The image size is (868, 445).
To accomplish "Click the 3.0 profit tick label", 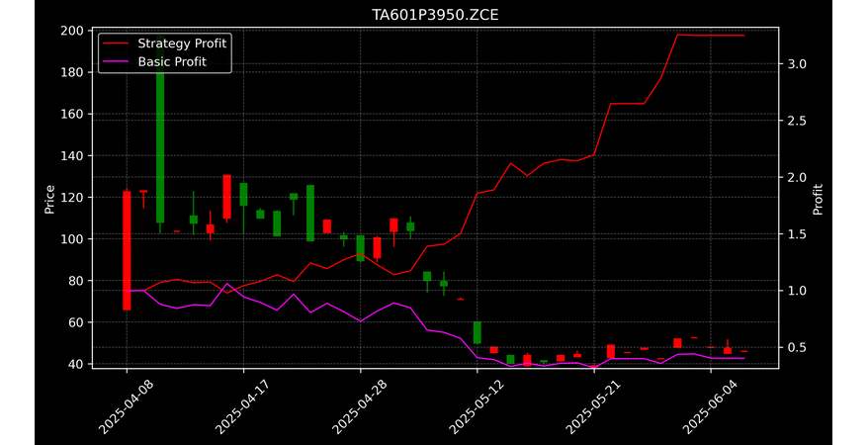I will [x=797, y=64].
